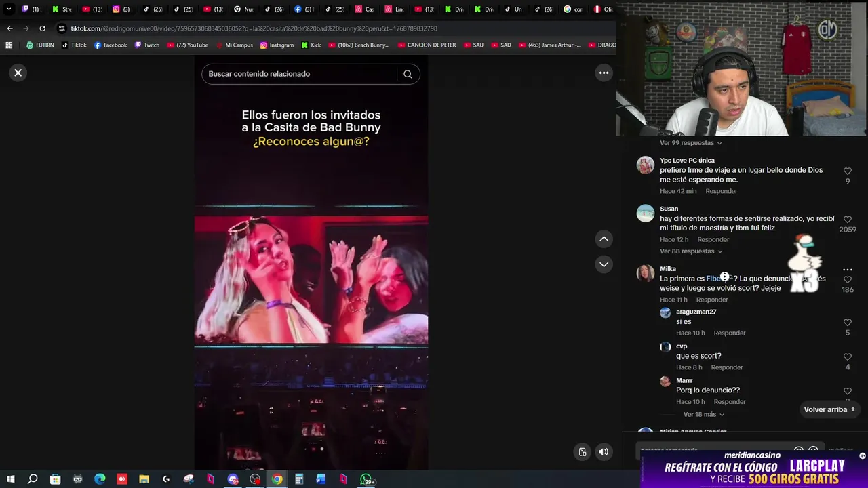Switch to the Instagram '(3)' browser tab
The image size is (868, 488).
pyautogui.click(x=122, y=9)
